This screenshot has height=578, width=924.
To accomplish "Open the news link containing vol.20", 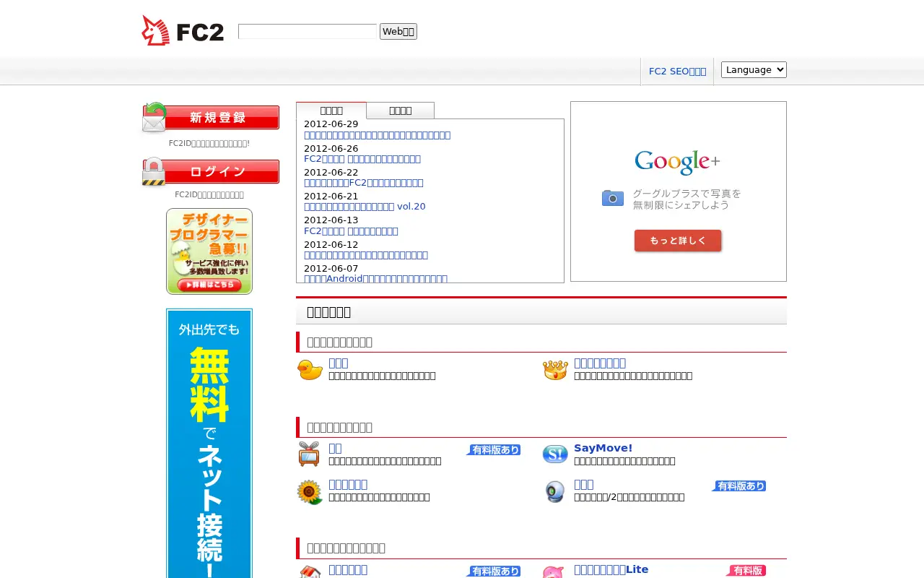I will coord(365,207).
